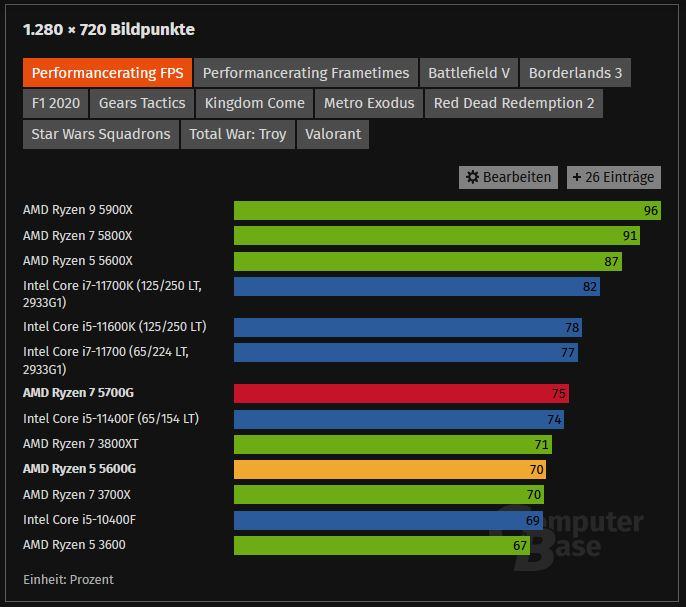Click the bold AMD Ryzen 7 5700G label

click(x=78, y=393)
